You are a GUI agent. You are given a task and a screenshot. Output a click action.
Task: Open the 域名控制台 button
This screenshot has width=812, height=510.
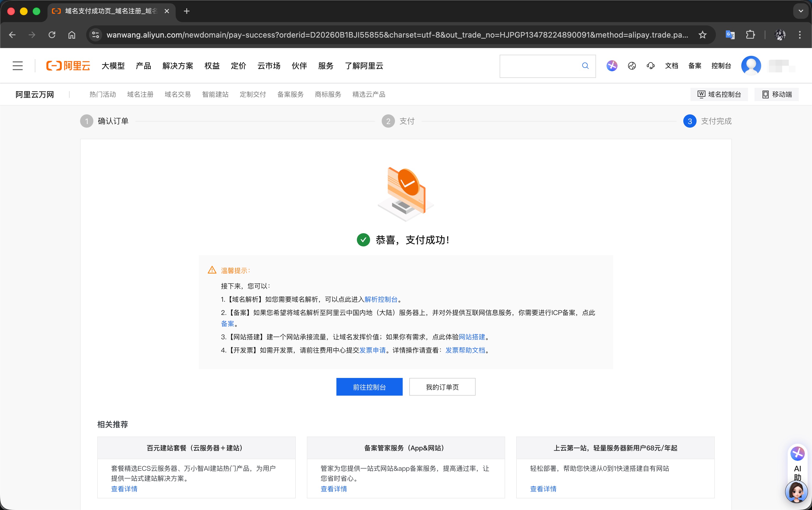(x=719, y=94)
